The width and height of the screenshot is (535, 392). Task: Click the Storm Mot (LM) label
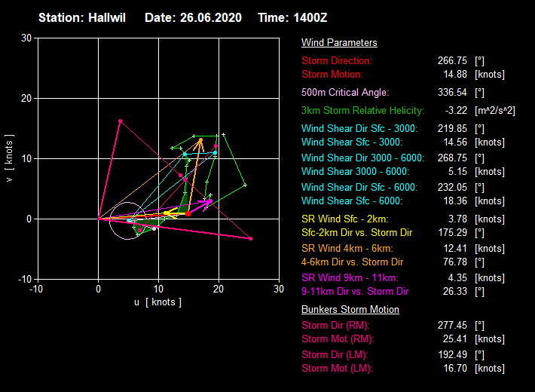337,369
